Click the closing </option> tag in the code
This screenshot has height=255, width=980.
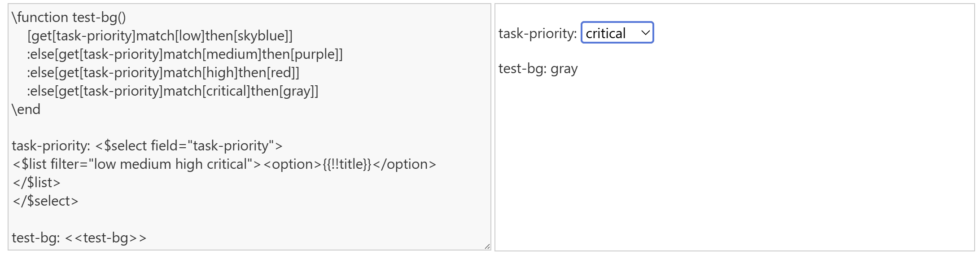(404, 164)
